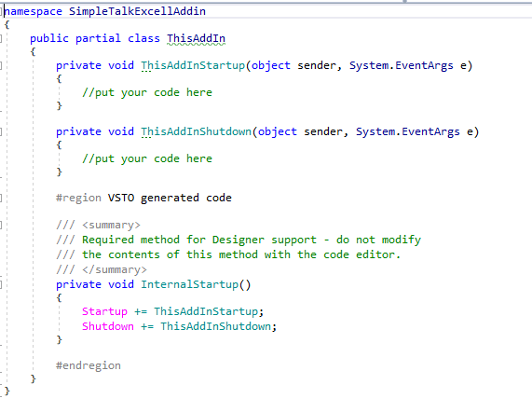
Task: Collapse the InternalStartup method outline
Action: tap(1, 284)
